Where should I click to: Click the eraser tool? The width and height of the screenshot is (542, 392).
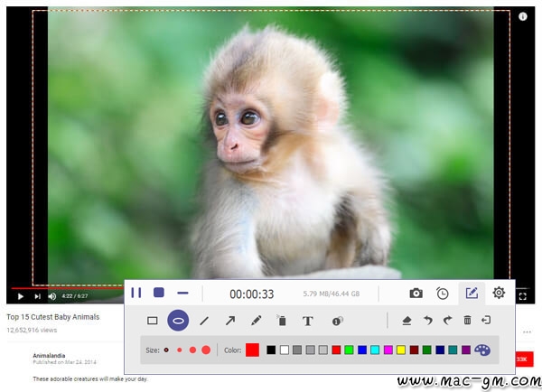[x=406, y=321]
